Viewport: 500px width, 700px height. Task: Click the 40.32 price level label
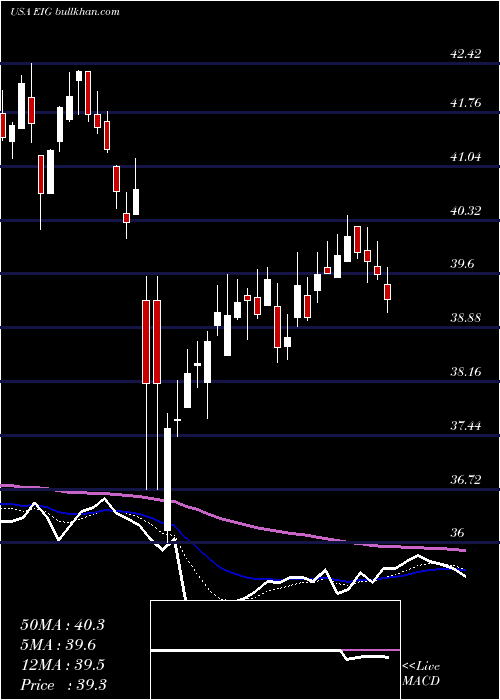point(466,210)
